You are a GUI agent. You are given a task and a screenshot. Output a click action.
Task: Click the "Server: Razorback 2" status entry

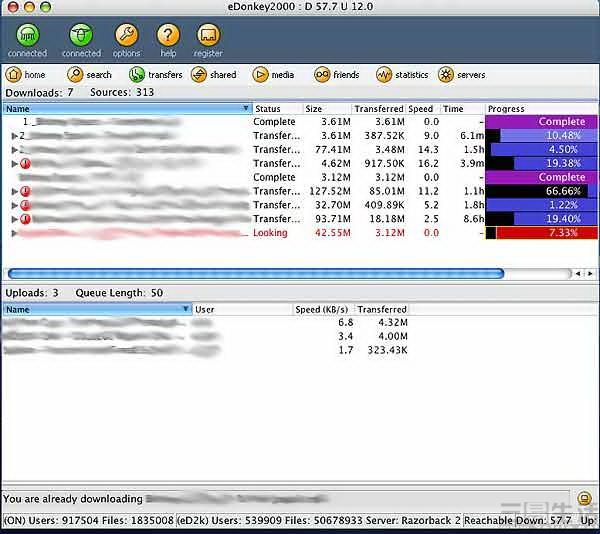tap(413, 520)
